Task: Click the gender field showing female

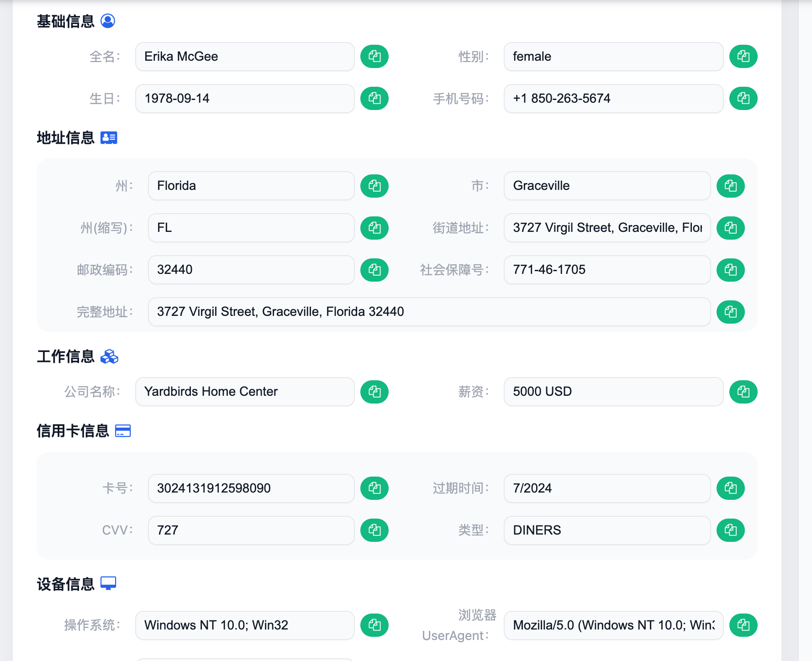Action: click(614, 57)
